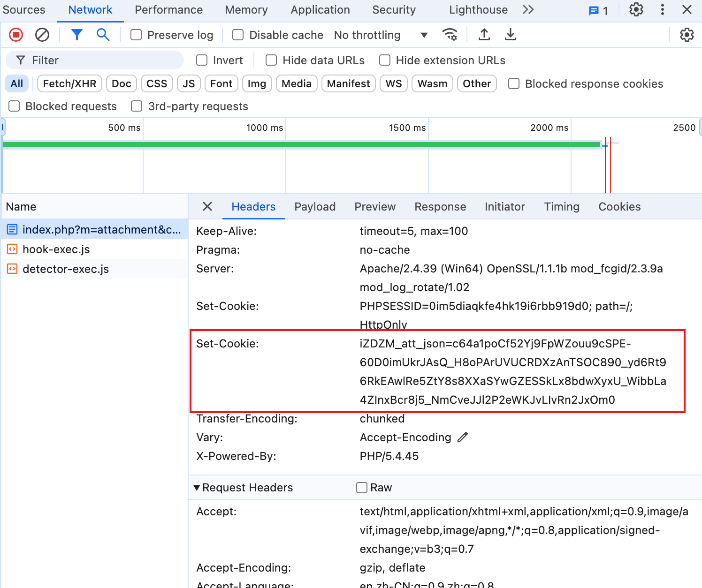Open network conditions panel

(450, 34)
